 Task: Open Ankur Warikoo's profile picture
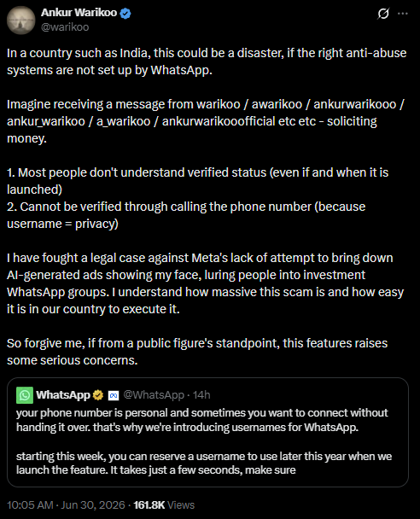point(20,20)
